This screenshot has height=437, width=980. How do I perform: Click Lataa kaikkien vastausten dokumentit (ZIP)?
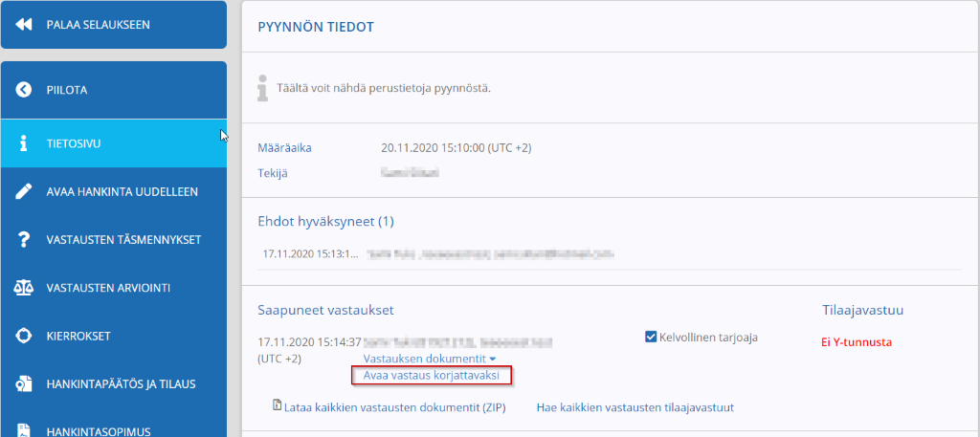[394, 407]
